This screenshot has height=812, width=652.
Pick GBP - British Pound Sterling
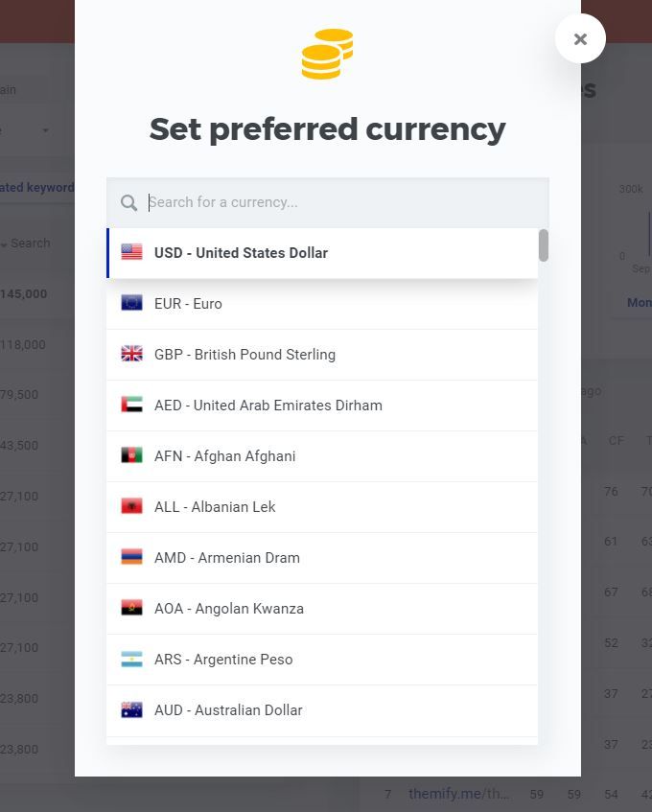(x=322, y=354)
